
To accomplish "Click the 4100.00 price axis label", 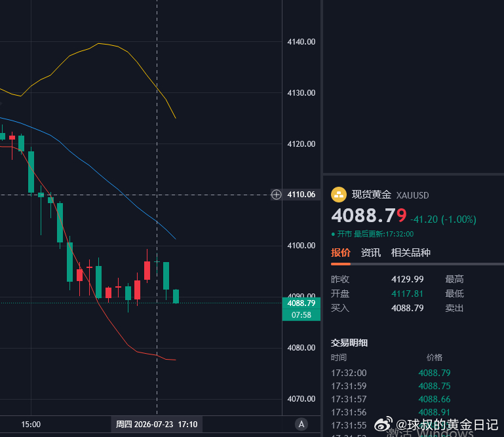I will click(x=301, y=246).
